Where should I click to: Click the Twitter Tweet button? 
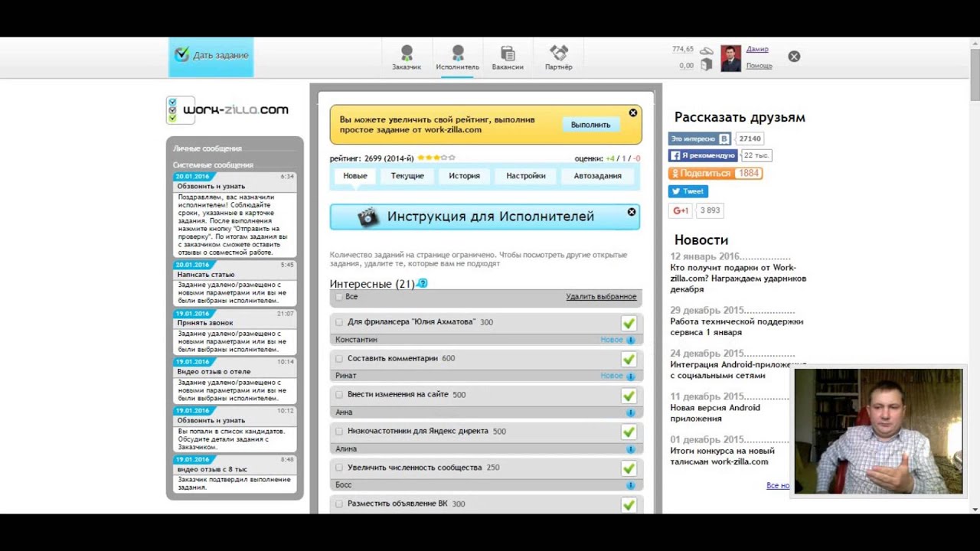[688, 191]
